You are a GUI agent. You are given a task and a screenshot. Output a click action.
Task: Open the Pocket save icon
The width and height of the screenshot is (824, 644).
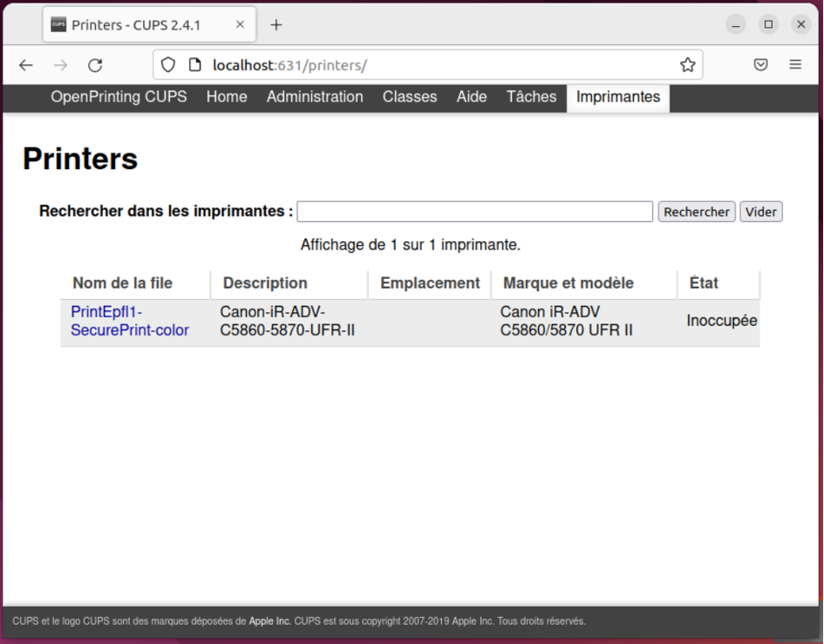tap(760, 65)
